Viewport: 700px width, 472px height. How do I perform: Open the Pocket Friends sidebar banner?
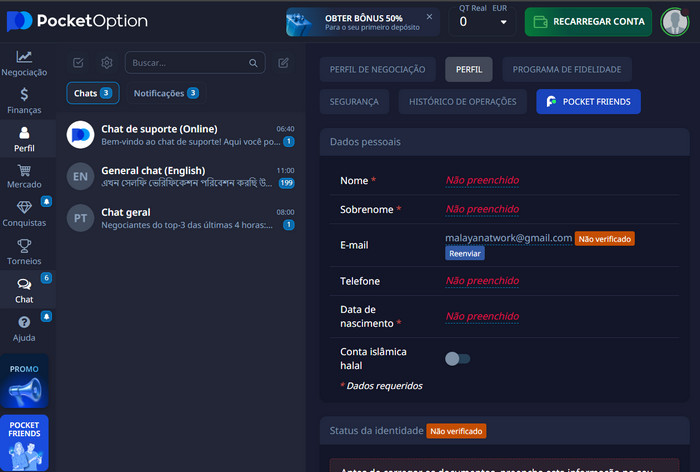coord(24,443)
